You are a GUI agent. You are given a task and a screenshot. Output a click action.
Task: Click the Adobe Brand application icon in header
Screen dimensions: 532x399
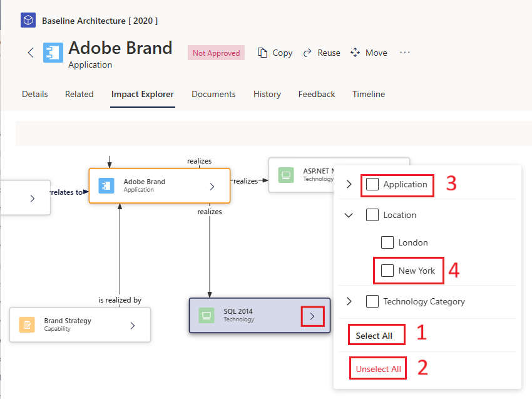click(x=53, y=53)
